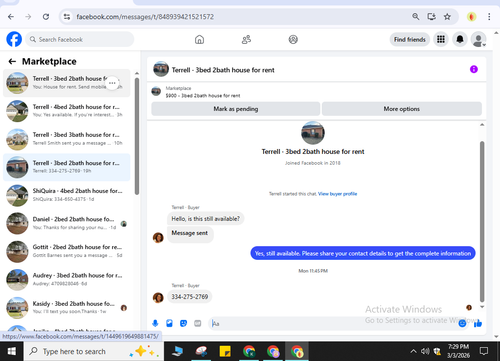Click the volume speaker icon in tray
Viewport: 500px width, 361px height.
(x=425, y=351)
